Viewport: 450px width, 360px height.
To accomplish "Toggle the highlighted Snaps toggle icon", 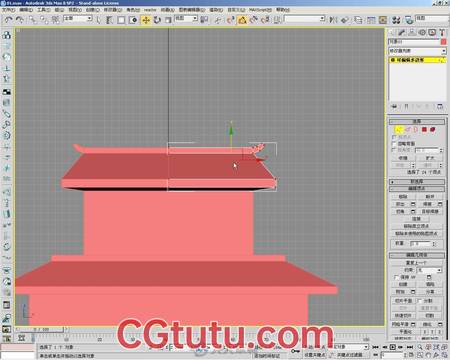I will (242, 20).
